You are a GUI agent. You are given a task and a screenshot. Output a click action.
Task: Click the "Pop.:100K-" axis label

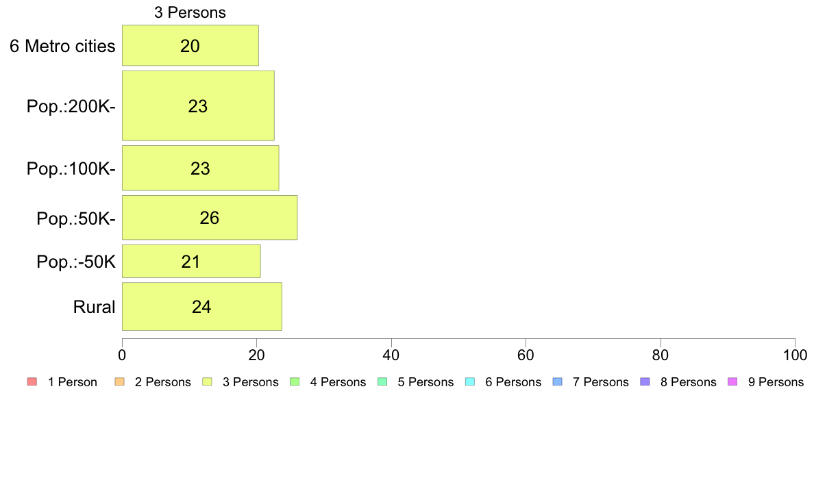71,168
